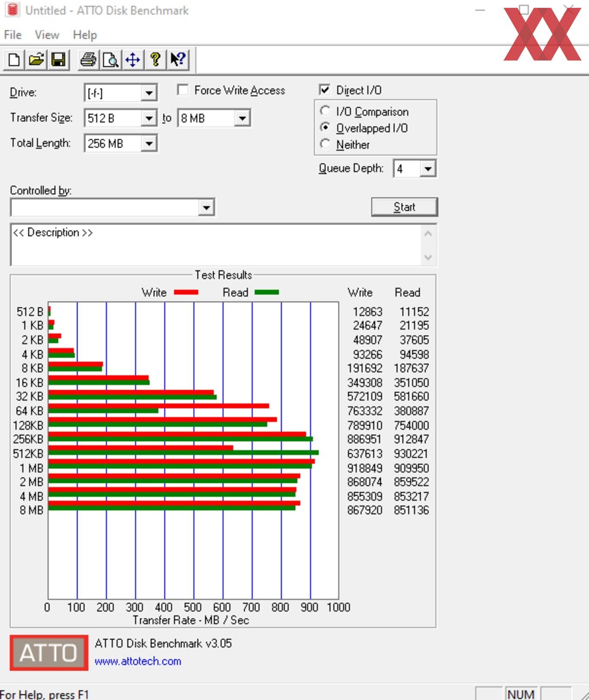Open the File menu
Image resolution: width=589 pixels, height=700 pixels.
tap(13, 35)
